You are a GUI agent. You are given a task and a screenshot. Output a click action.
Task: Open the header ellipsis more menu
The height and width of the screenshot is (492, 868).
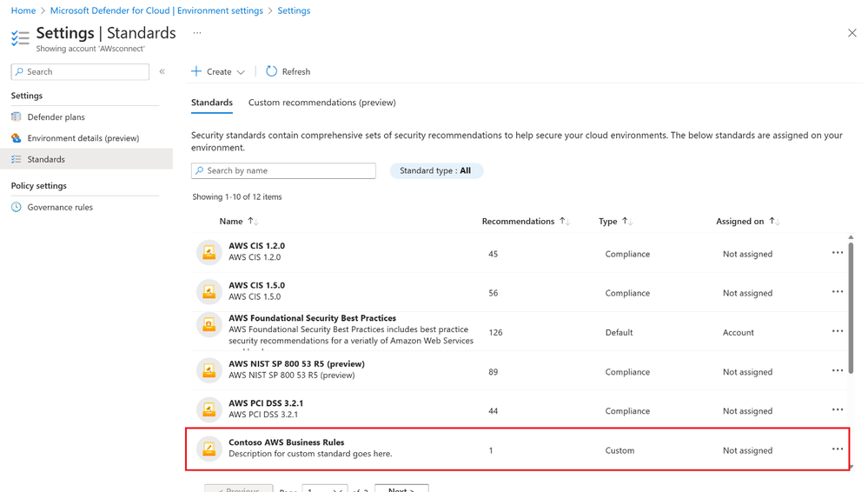(x=197, y=33)
